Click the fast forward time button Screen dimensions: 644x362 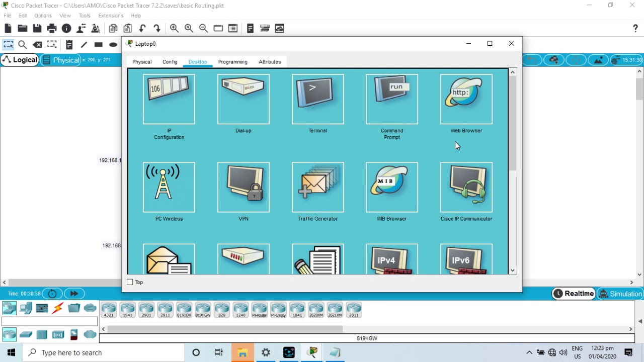pyautogui.click(x=74, y=294)
